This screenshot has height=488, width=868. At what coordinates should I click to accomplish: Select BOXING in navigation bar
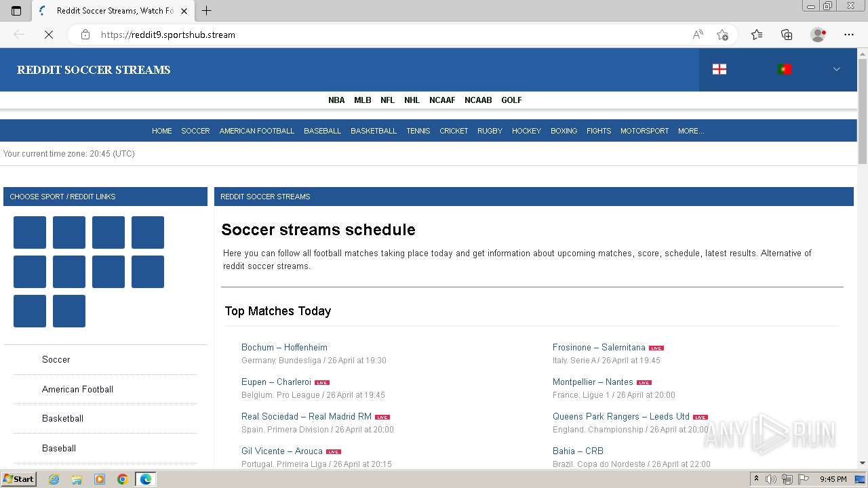click(564, 131)
